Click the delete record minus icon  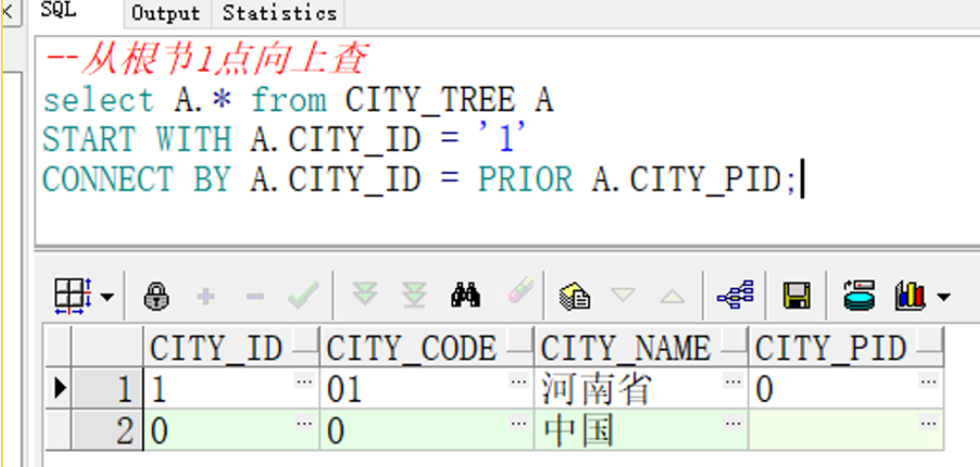point(255,297)
